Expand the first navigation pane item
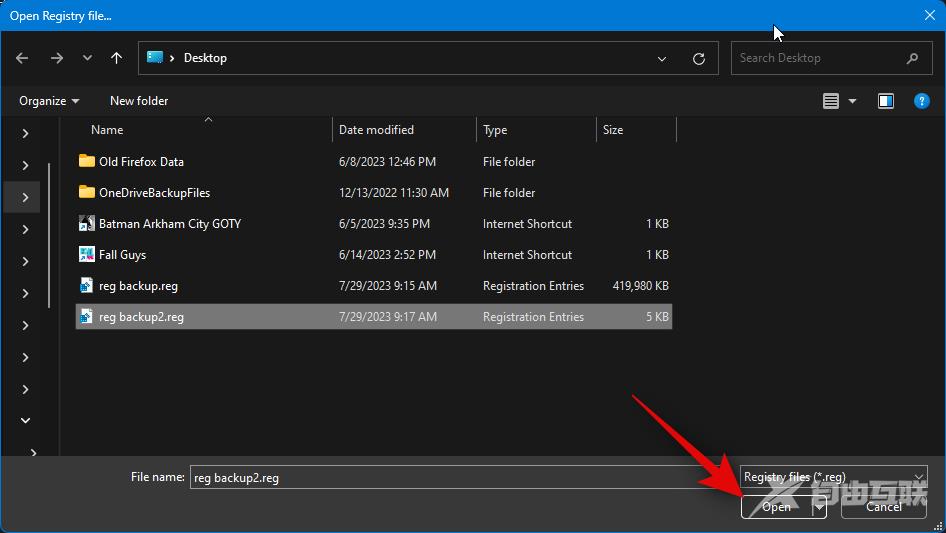 click(x=25, y=133)
